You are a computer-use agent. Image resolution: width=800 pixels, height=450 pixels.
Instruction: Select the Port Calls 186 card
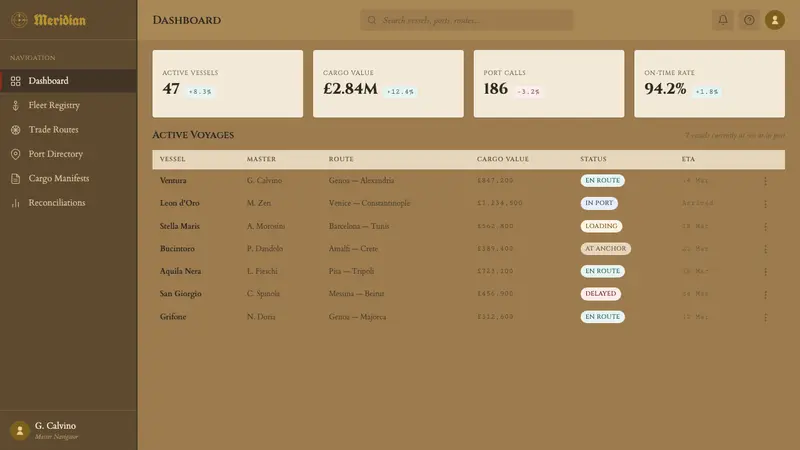pos(549,84)
